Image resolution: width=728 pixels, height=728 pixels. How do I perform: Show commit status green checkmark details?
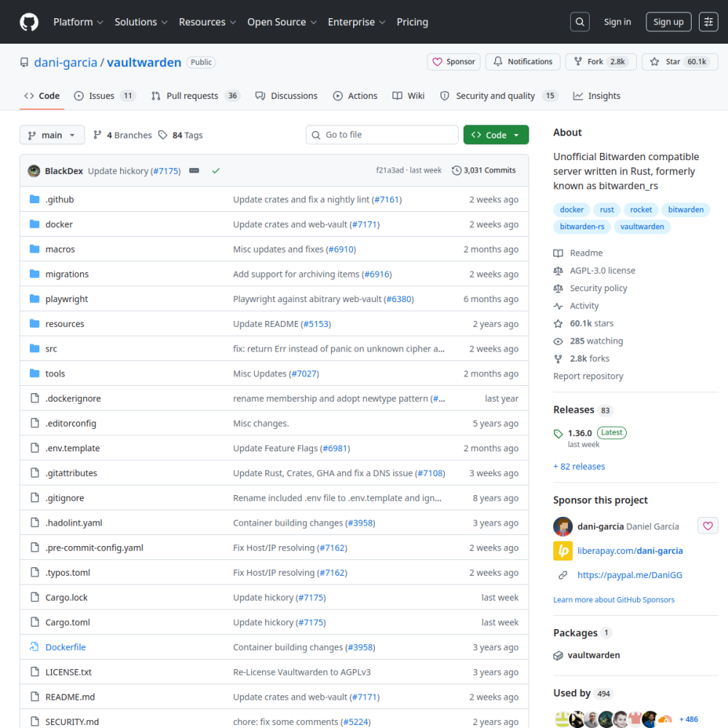[x=216, y=170]
